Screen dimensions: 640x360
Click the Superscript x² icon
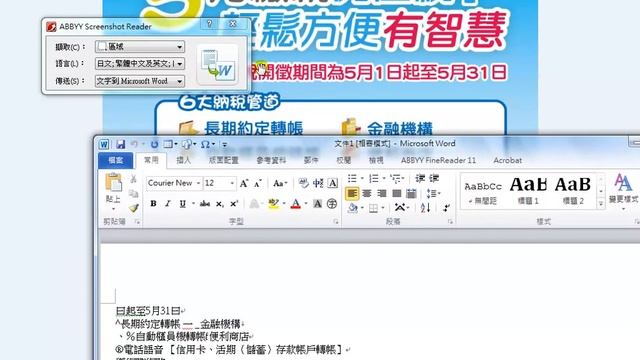[234, 204]
